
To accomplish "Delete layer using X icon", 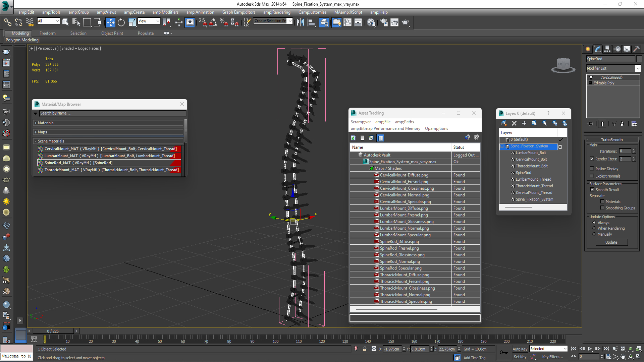I will coord(514,123).
